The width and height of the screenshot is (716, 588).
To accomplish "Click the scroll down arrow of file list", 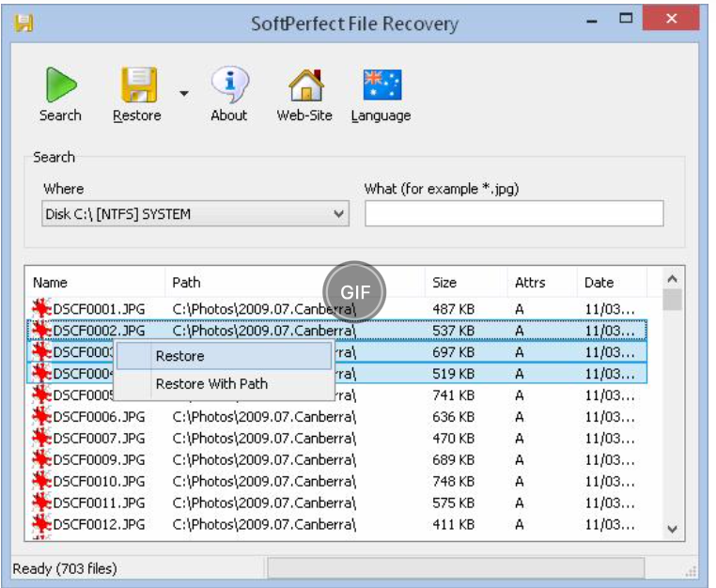I will [x=672, y=530].
